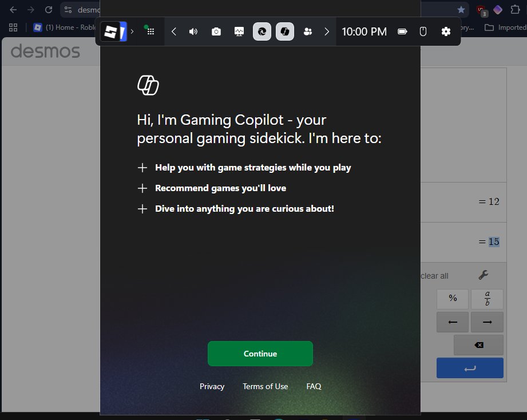Click the Gaming Copilot logo

[148, 85]
